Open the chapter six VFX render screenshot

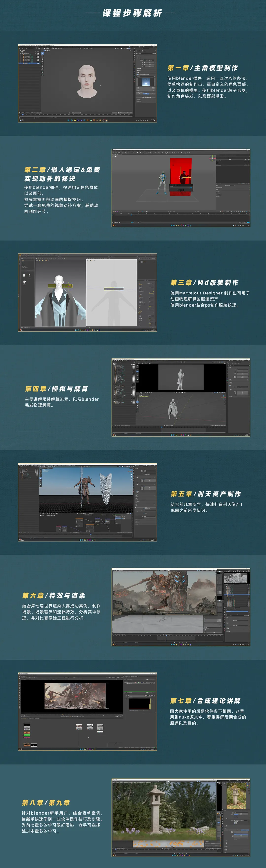tap(181, 607)
